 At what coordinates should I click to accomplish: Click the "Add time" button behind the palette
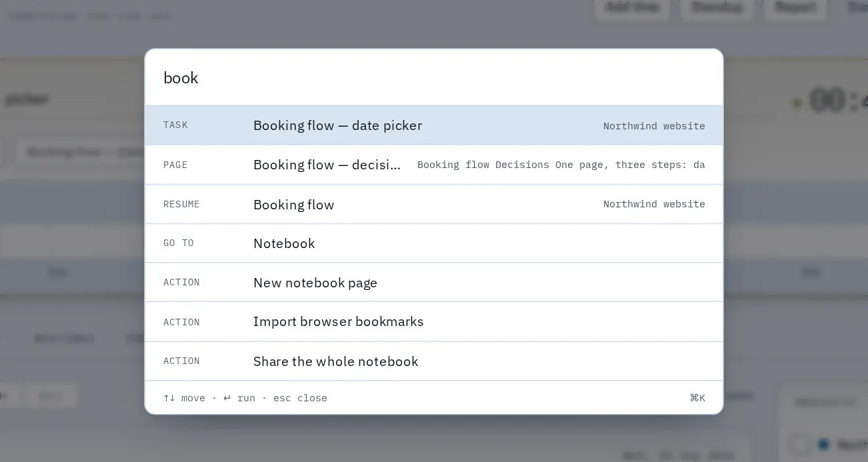tap(632, 7)
